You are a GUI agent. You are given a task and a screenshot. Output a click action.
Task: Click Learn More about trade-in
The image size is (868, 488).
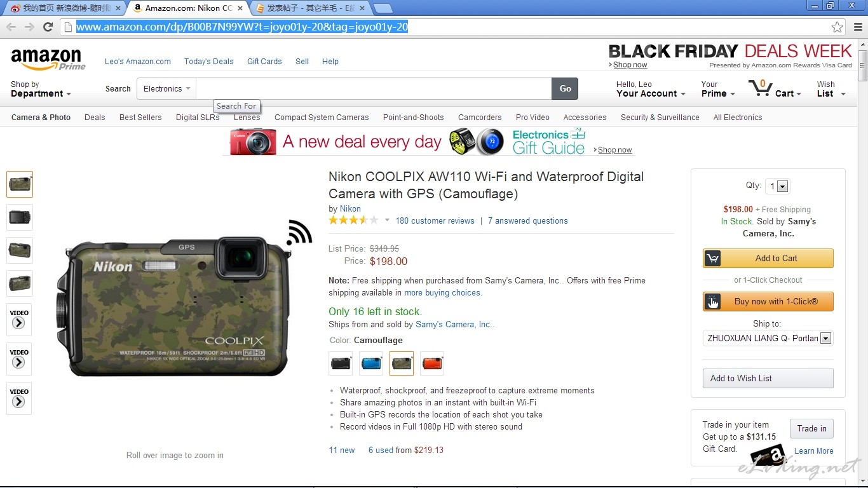(814, 451)
